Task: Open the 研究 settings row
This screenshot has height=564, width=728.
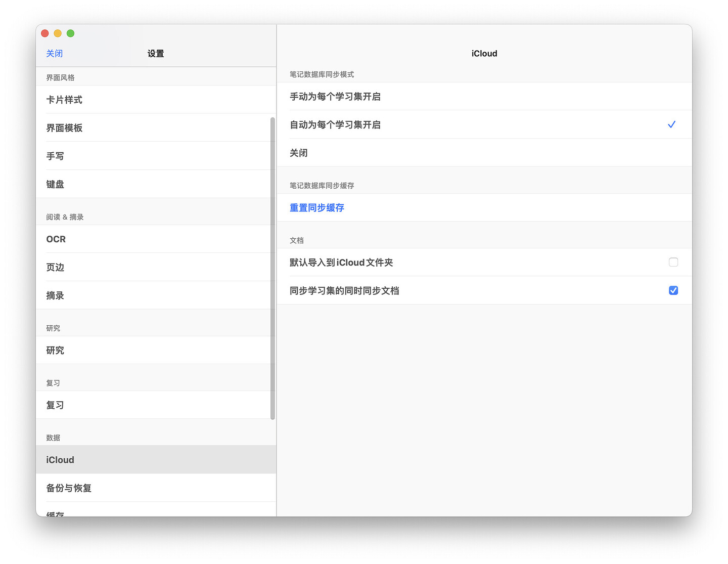Action: (x=156, y=351)
